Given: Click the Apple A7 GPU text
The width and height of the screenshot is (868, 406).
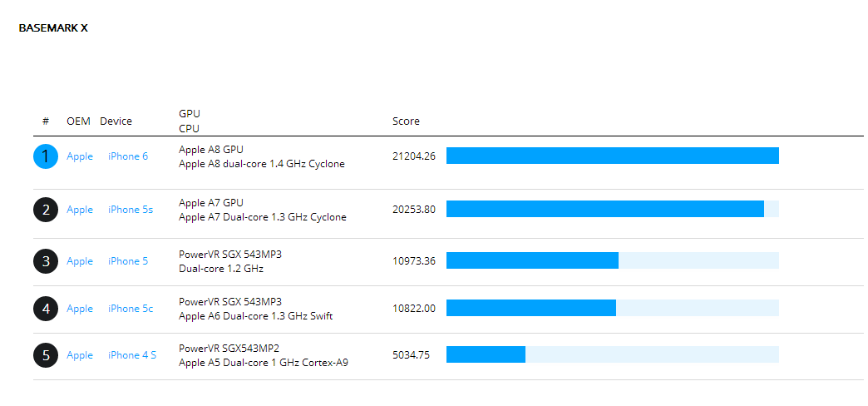Looking at the screenshot, I should coord(211,202).
